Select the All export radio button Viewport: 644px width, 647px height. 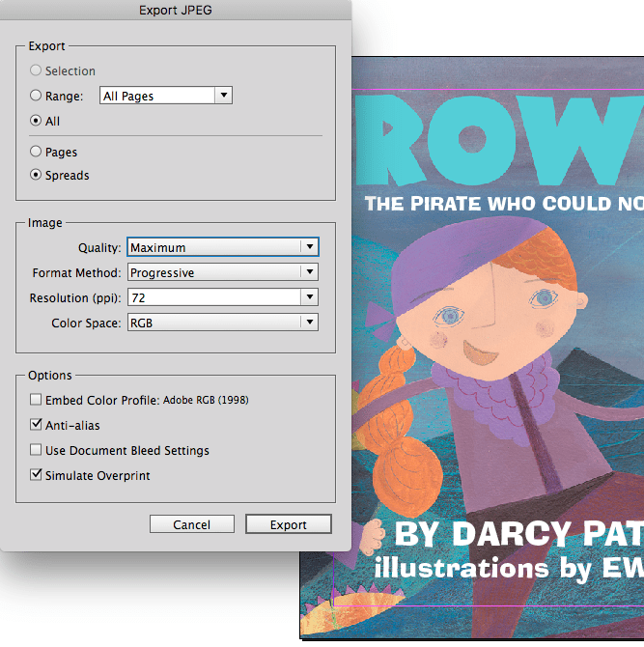point(36,121)
